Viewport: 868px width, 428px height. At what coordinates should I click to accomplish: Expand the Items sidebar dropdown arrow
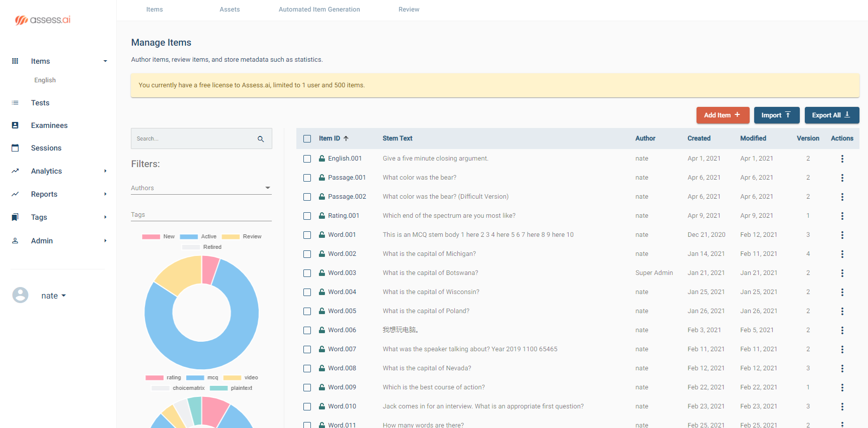(105, 61)
